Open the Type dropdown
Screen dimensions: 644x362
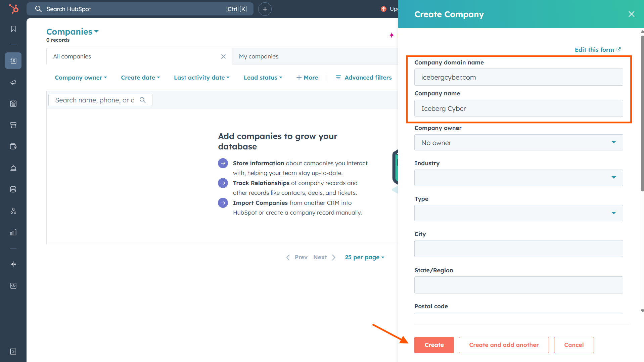coord(518,213)
